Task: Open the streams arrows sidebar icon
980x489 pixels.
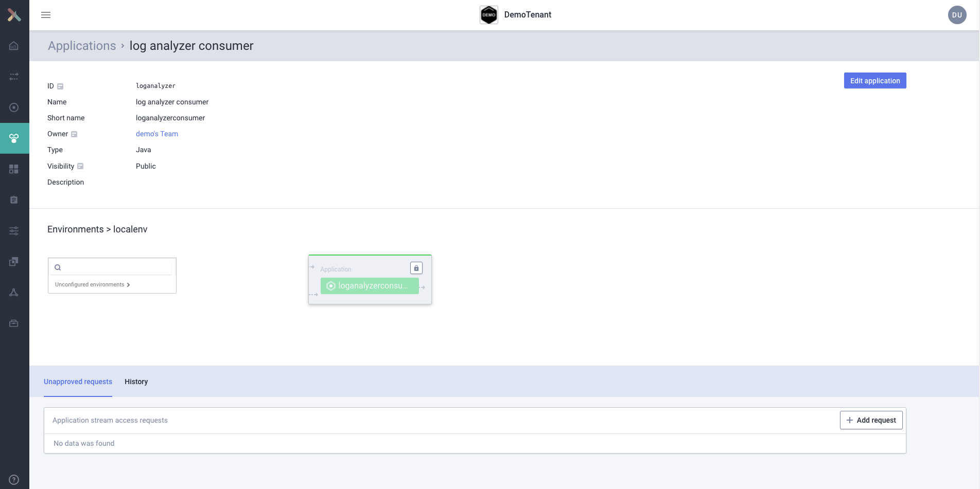Action: point(14,77)
